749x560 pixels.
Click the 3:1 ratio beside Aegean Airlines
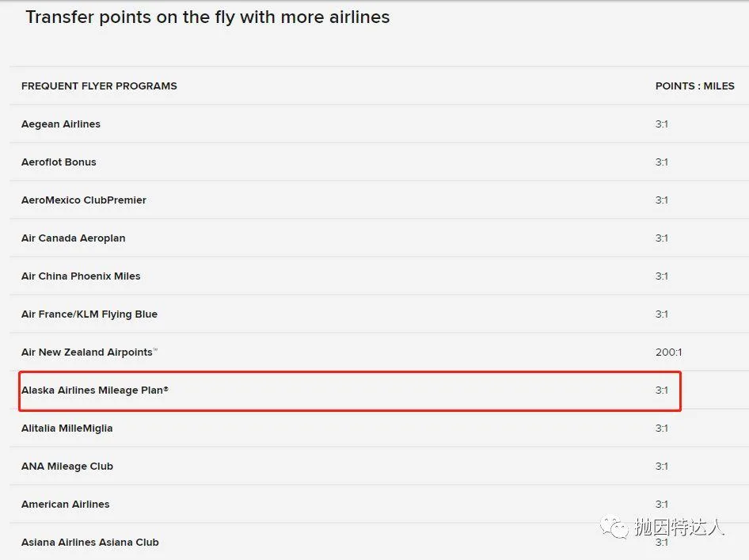tap(662, 124)
